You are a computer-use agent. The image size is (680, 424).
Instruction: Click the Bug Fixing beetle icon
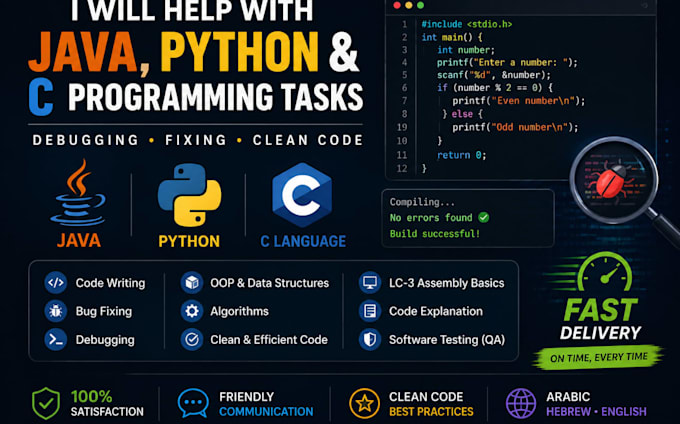56,311
